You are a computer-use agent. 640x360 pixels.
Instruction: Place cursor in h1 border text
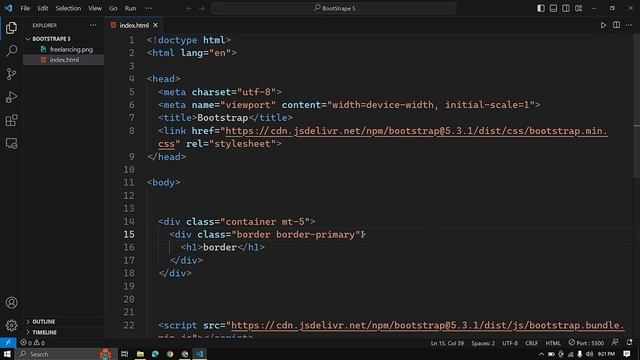[x=220, y=247]
